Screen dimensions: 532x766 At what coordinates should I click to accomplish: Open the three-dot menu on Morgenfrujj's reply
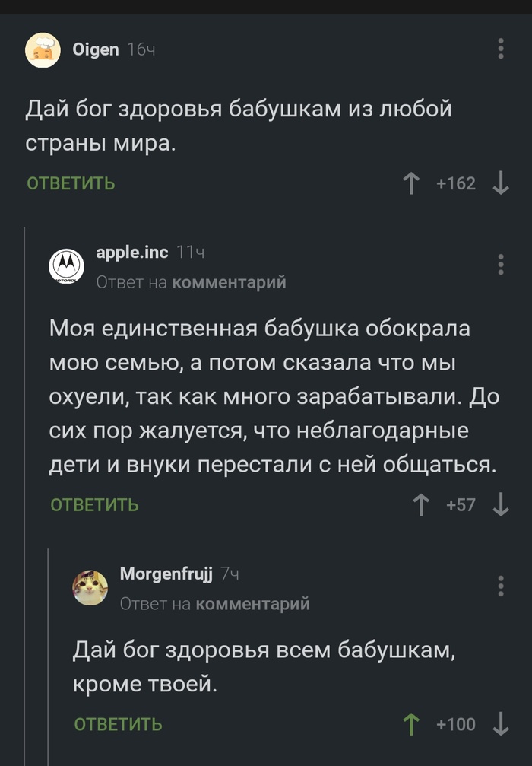pos(499,587)
